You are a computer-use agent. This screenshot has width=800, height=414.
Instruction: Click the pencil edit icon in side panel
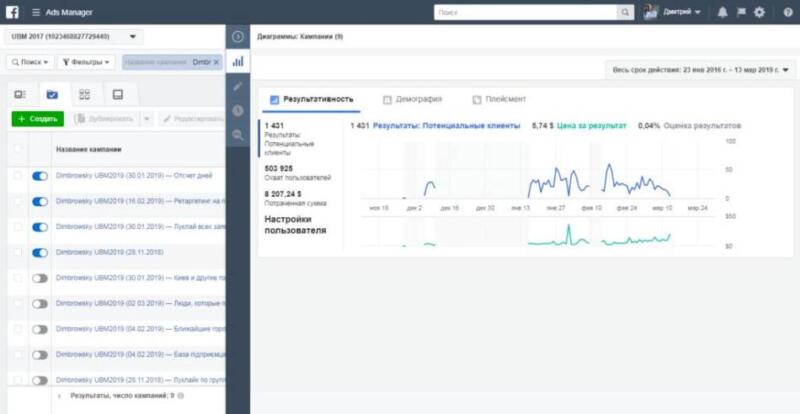point(238,86)
